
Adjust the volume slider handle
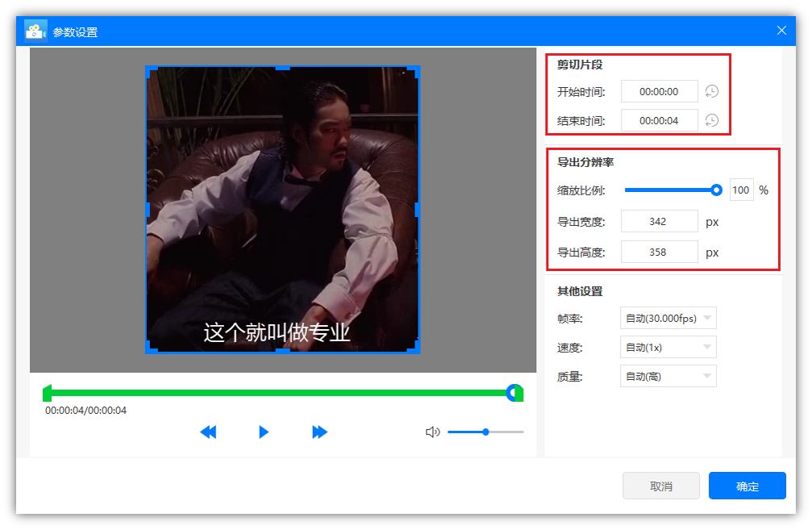(485, 432)
